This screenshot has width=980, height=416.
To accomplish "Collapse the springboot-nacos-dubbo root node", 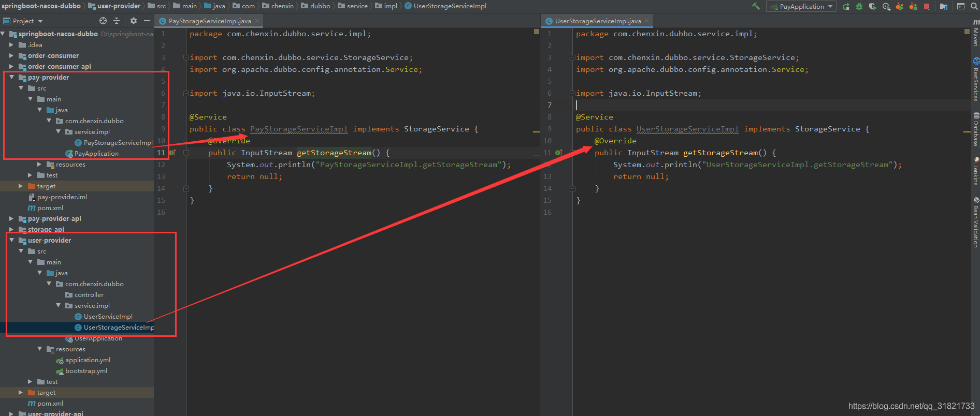I will click(x=3, y=34).
